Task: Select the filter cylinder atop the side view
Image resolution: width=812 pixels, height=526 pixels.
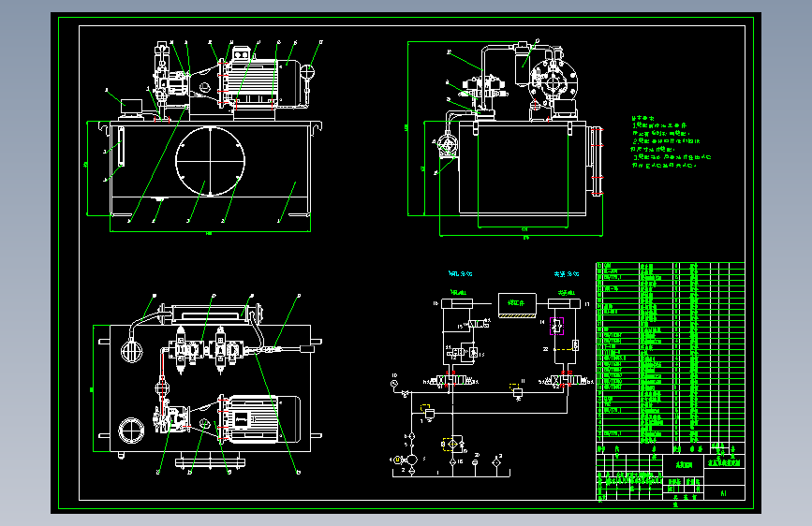Action: tap(524, 65)
